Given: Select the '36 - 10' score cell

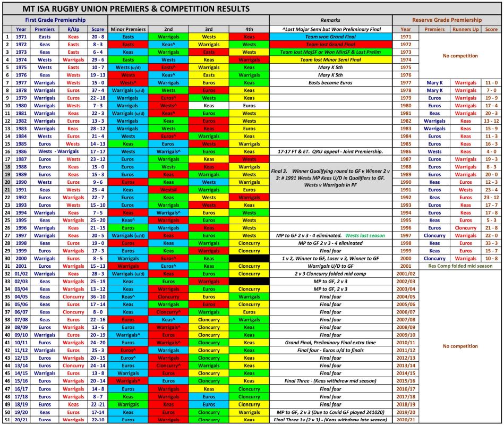Looking at the screenshot, I should (98, 296).
